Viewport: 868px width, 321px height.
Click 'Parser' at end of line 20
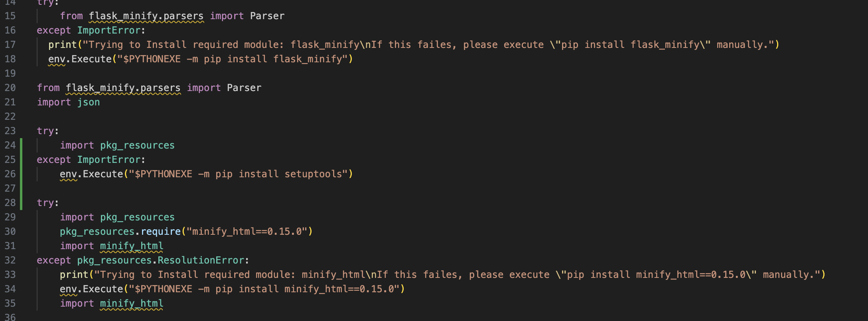click(x=244, y=88)
